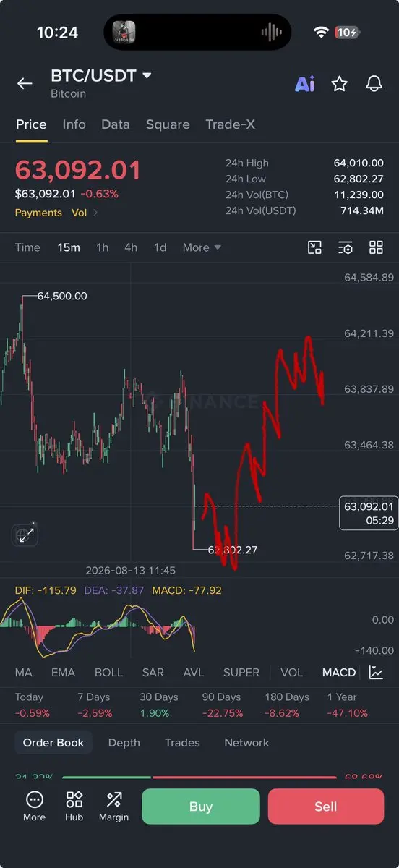Tap the 24h Vol(USDT) 714.34M value

point(361,210)
